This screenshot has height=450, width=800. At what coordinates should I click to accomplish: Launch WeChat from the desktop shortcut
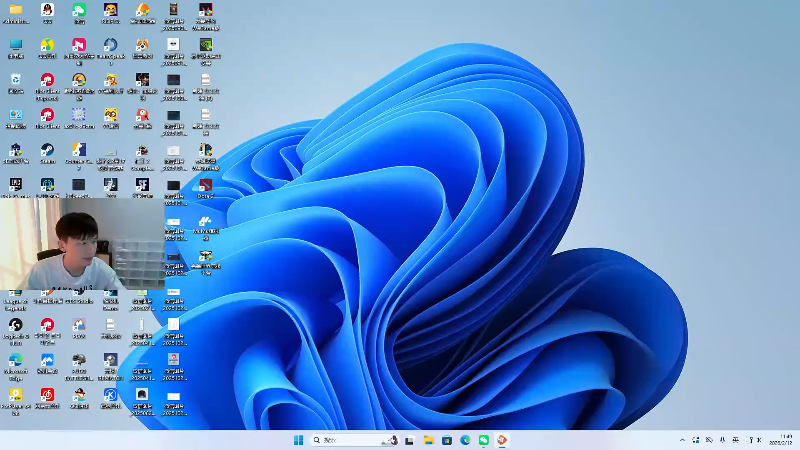click(79, 10)
